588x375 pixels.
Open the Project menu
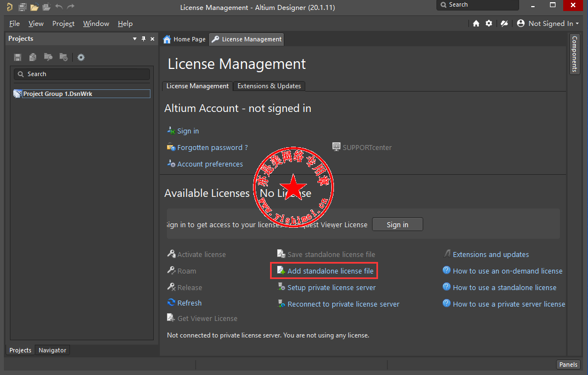pos(63,24)
